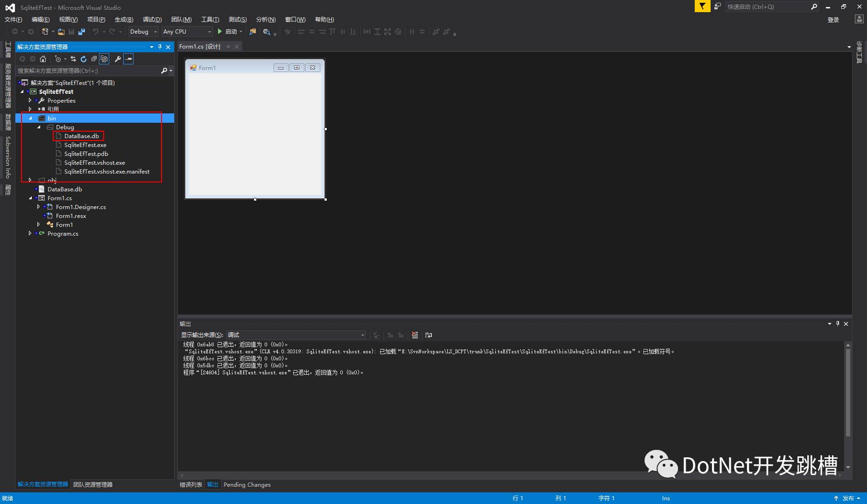Collapse the SqliteEfTest project node
This screenshot has height=504, width=867.
click(x=22, y=91)
